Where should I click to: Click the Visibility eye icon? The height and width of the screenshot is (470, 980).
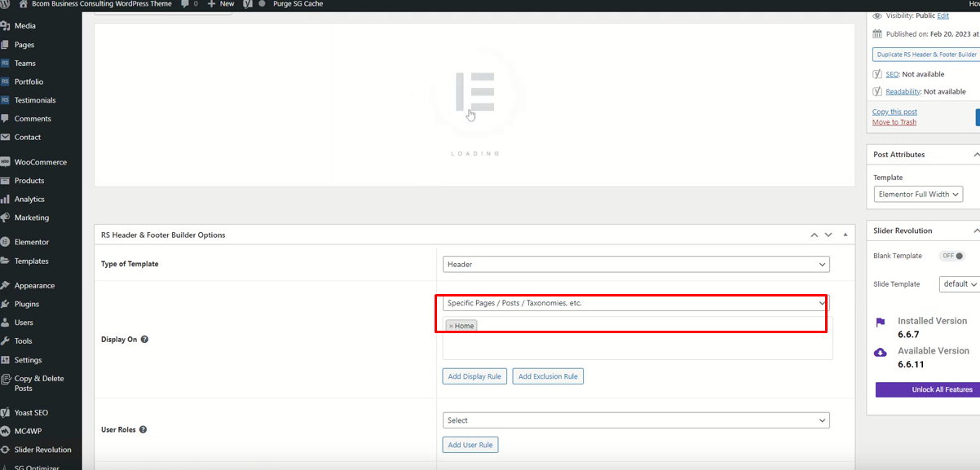[x=877, y=15]
